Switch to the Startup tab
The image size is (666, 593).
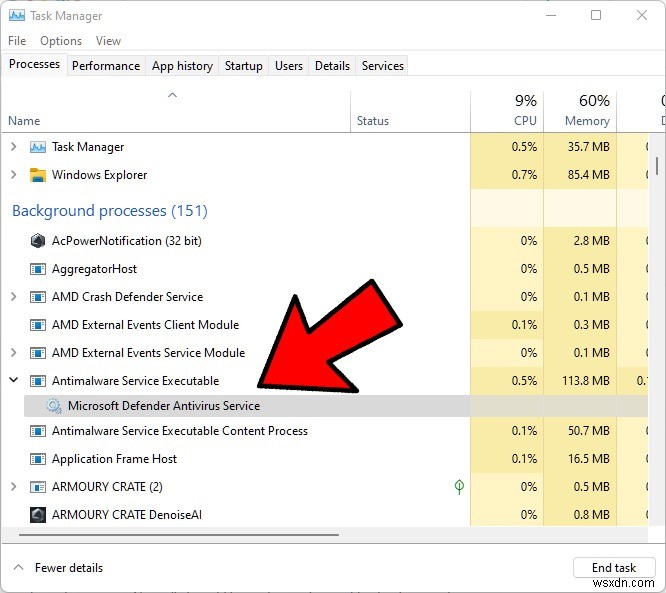(x=243, y=66)
